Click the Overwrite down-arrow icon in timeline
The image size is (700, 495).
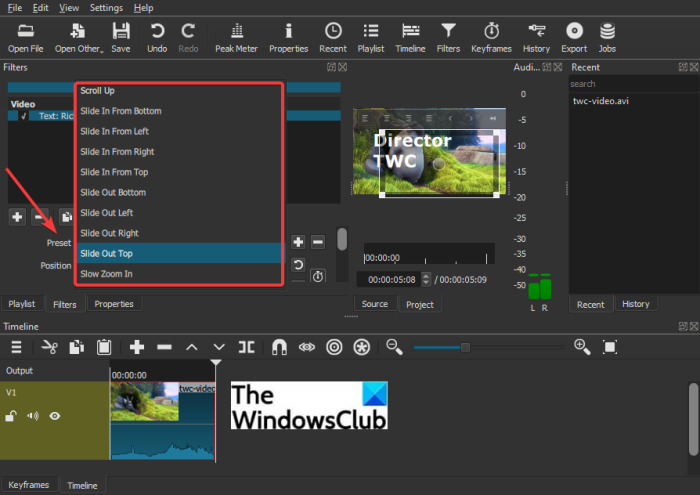(x=219, y=347)
